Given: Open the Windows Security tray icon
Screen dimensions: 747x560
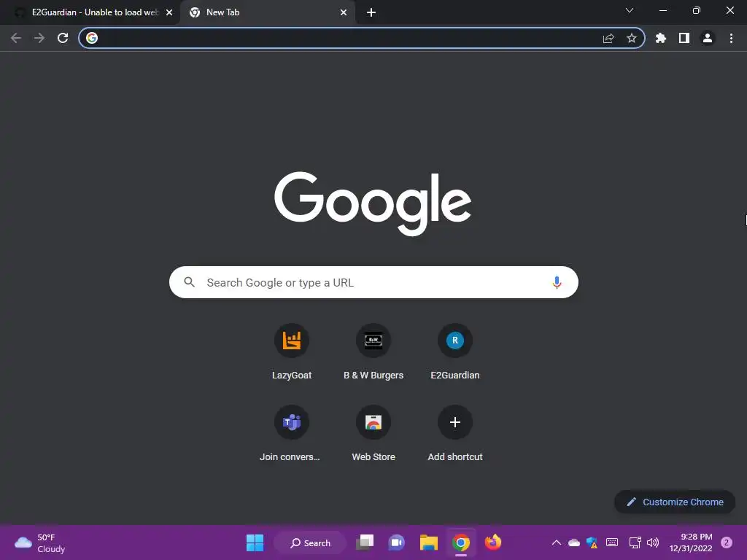Looking at the screenshot, I should [x=592, y=542].
